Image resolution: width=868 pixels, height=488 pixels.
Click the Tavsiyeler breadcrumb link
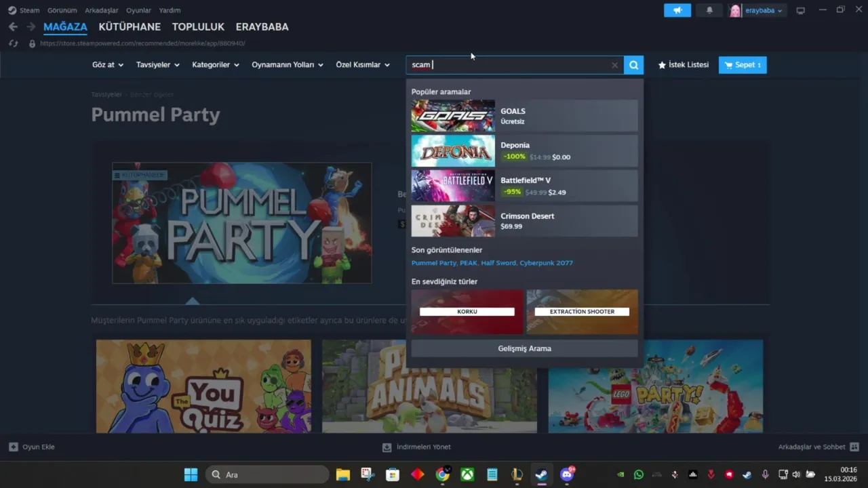pos(106,94)
